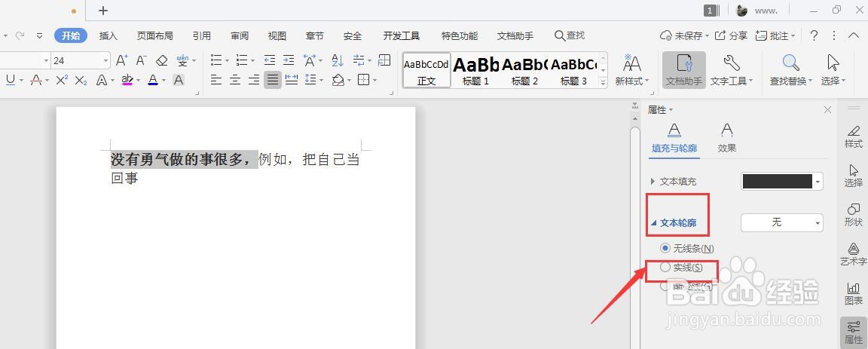Apply superscript X² formatting
The image size is (868, 349).
click(62, 81)
